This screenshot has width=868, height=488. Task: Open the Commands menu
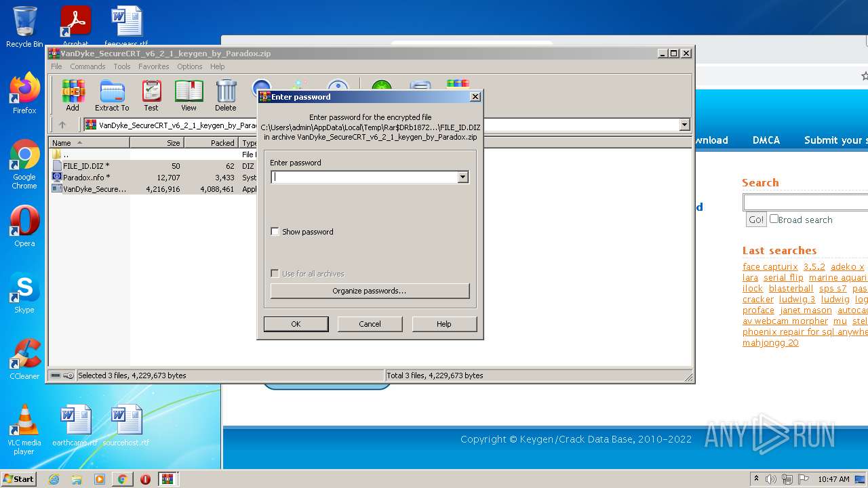click(x=87, y=66)
